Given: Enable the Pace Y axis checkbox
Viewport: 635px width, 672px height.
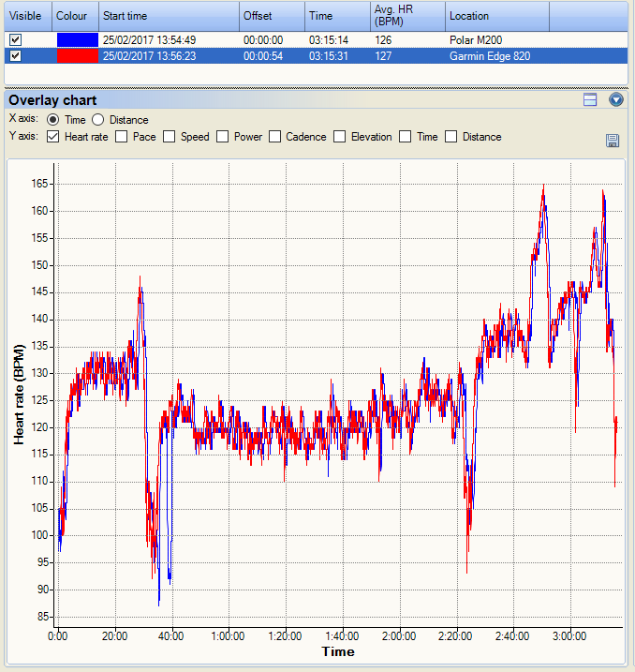Looking at the screenshot, I should click(x=121, y=137).
